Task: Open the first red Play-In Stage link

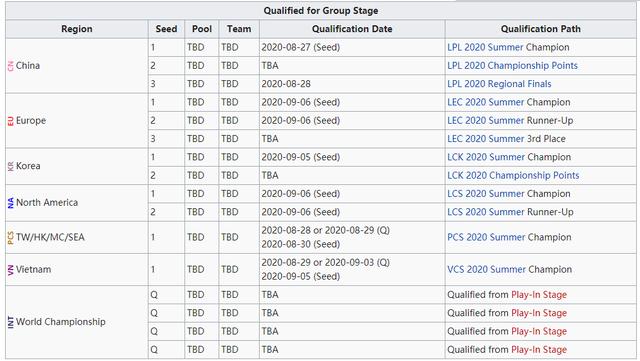Action: 539,295
